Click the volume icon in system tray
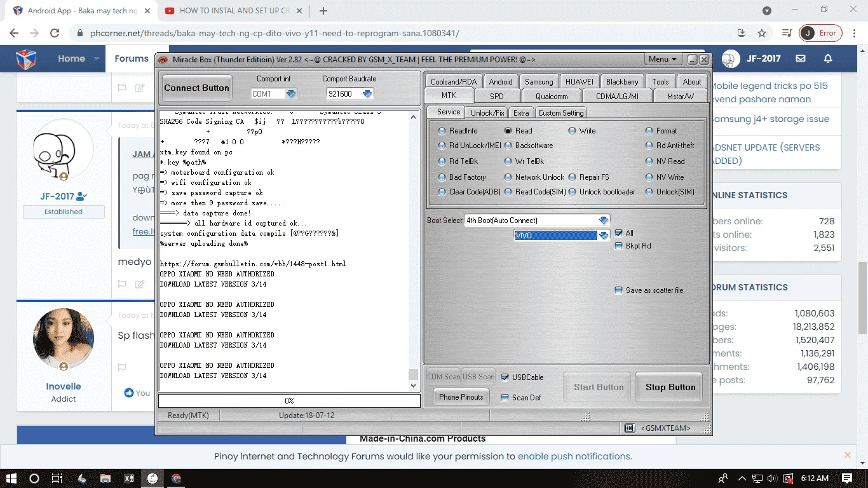This screenshot has height=488, width=868. coord(771,478)
